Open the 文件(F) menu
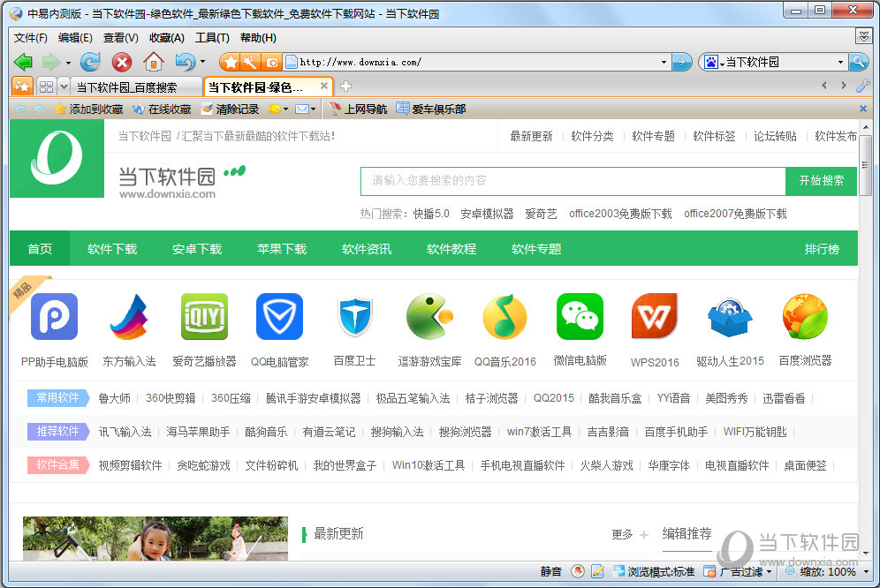 (x=30, y=38)
